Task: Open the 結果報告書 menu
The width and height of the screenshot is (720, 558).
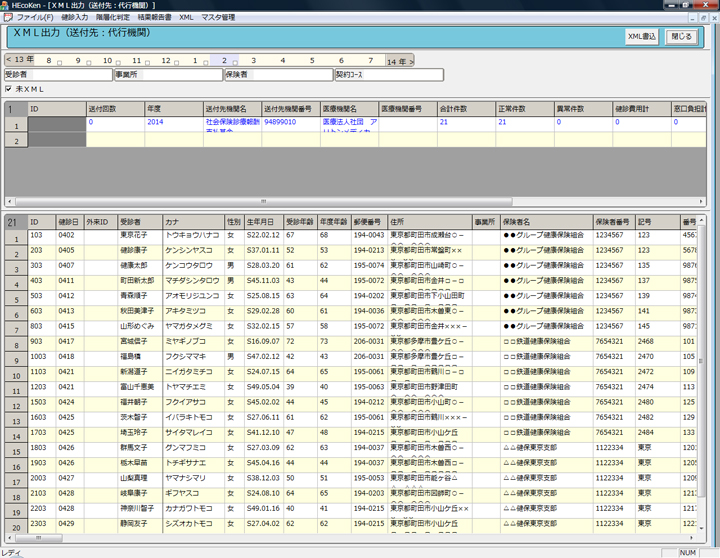Action: [x=154, y=18]
